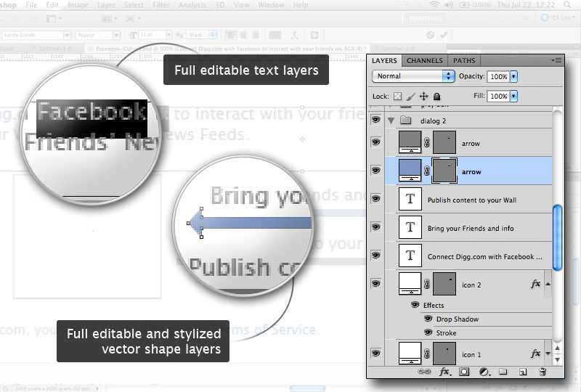Click the text color swatch in options bar

click(275, 35)
